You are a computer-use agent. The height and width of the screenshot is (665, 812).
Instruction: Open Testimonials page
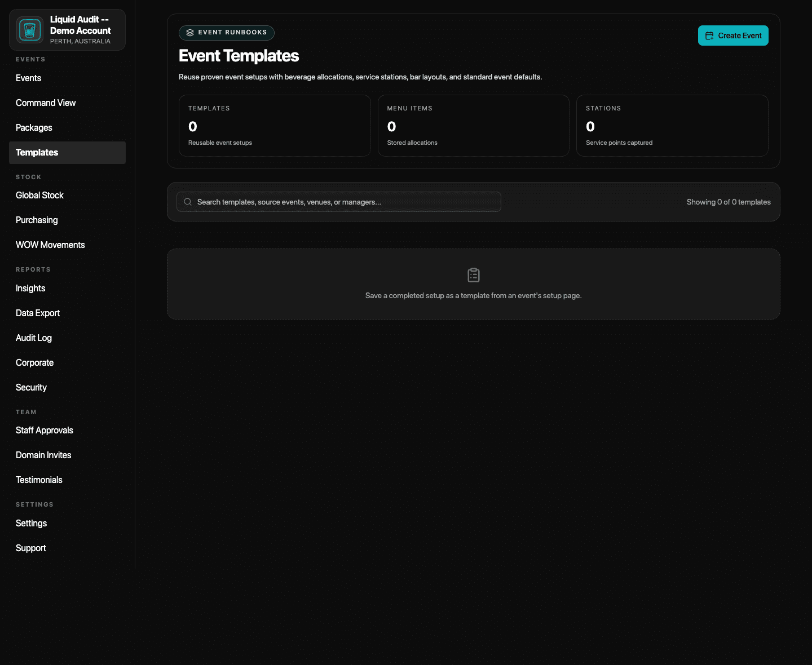click(x=67, y=480)
